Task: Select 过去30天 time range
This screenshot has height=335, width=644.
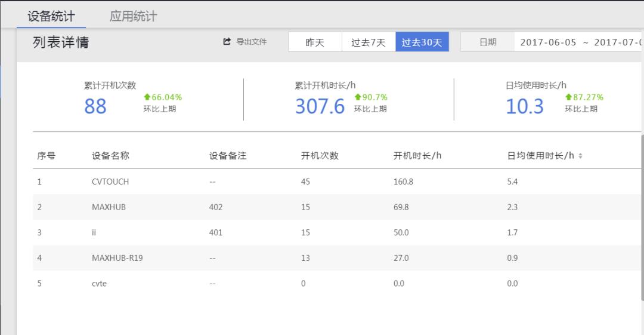Action: pos(422,42)
